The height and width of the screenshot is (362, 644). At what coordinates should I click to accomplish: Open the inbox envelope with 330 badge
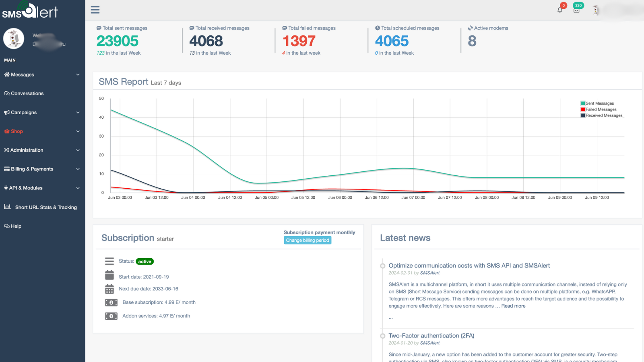[x=577, y=11]
